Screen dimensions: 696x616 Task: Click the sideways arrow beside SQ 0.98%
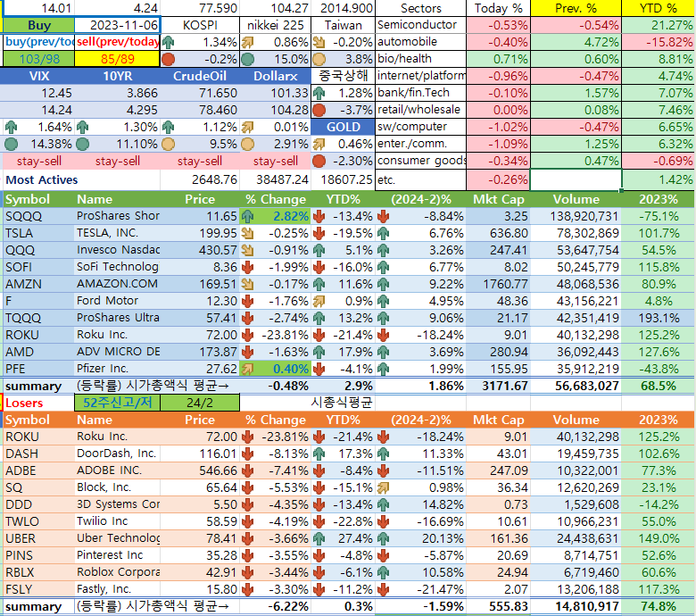point(383,488)
